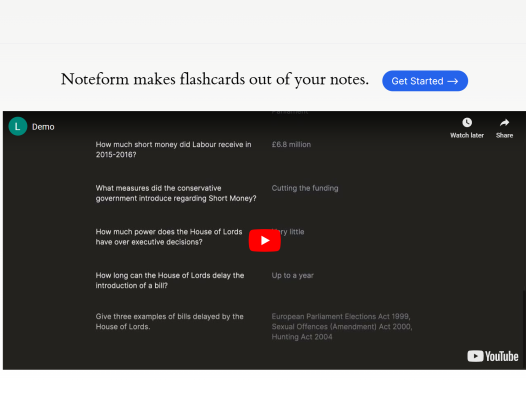Click the Share arrow icon
526x394 pixels.
504,123
